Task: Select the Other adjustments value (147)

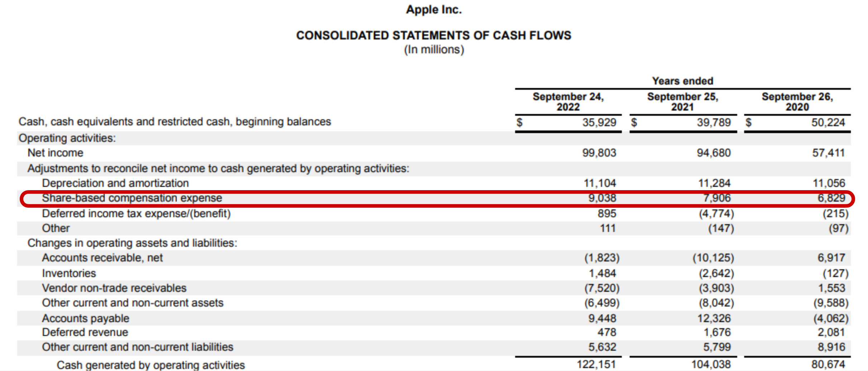Action: [x=721, y=228]
